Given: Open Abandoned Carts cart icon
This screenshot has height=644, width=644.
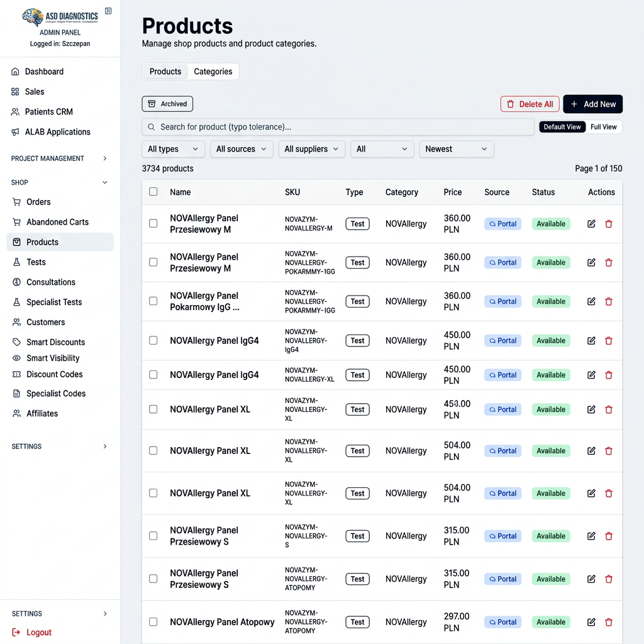Looking at the screenshot, I should [16, 222].
